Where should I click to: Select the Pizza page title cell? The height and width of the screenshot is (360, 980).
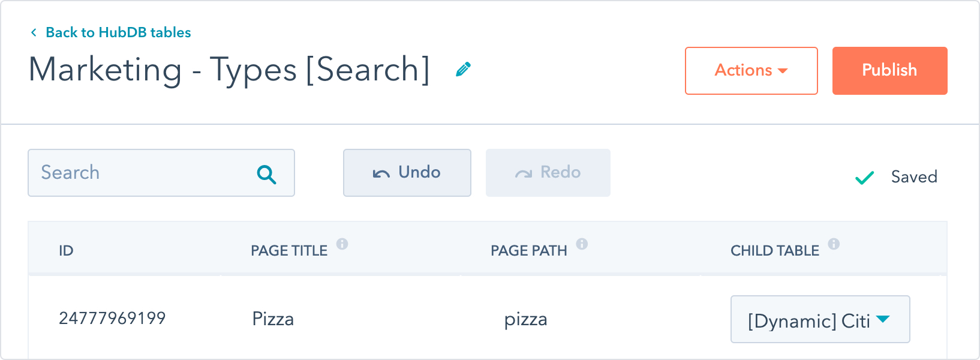pos(273,319)
